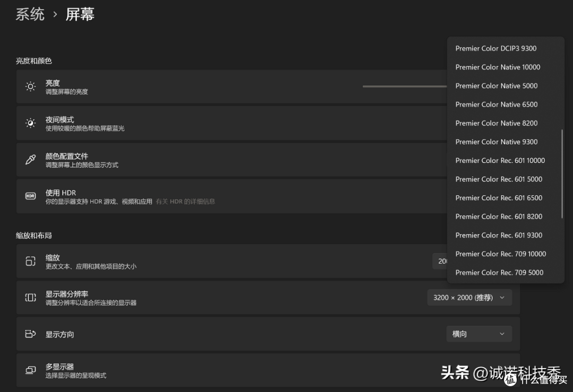Open the 显示方向 orientation dropdown
The width and height of the screenshot is (573, 392).
479,334
